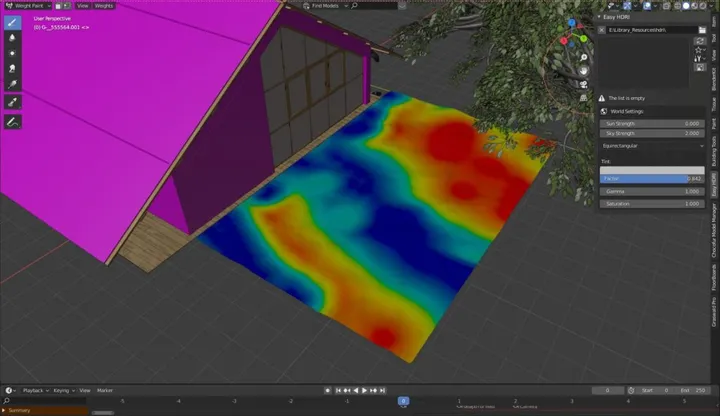Click the refresh HDRI list button

coord(700,41)
